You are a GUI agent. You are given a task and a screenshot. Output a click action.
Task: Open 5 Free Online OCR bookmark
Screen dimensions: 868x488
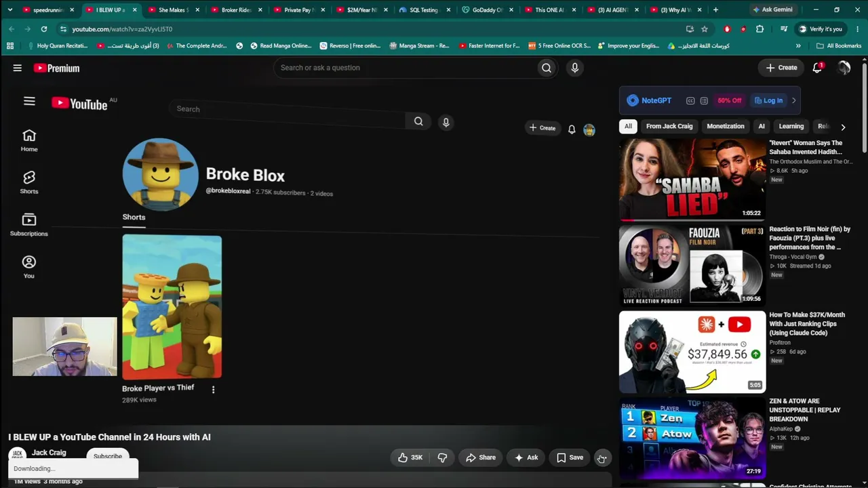(559, 46)
